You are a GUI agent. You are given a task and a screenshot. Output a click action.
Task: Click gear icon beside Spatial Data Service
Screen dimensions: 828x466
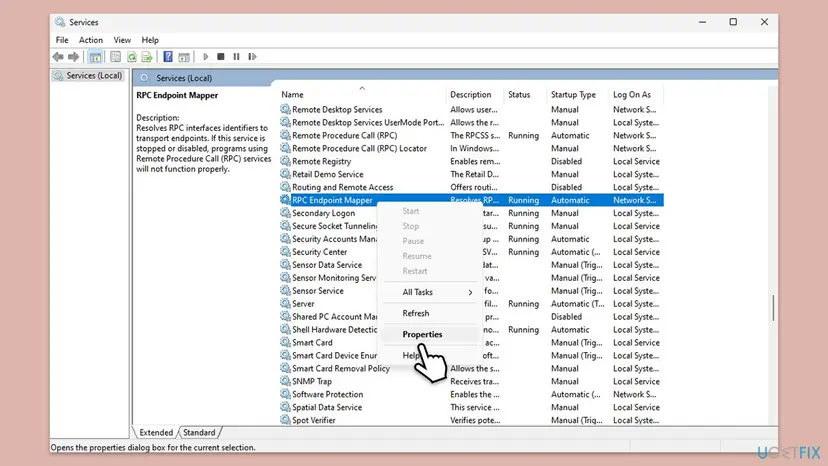(x=285, y=407)
